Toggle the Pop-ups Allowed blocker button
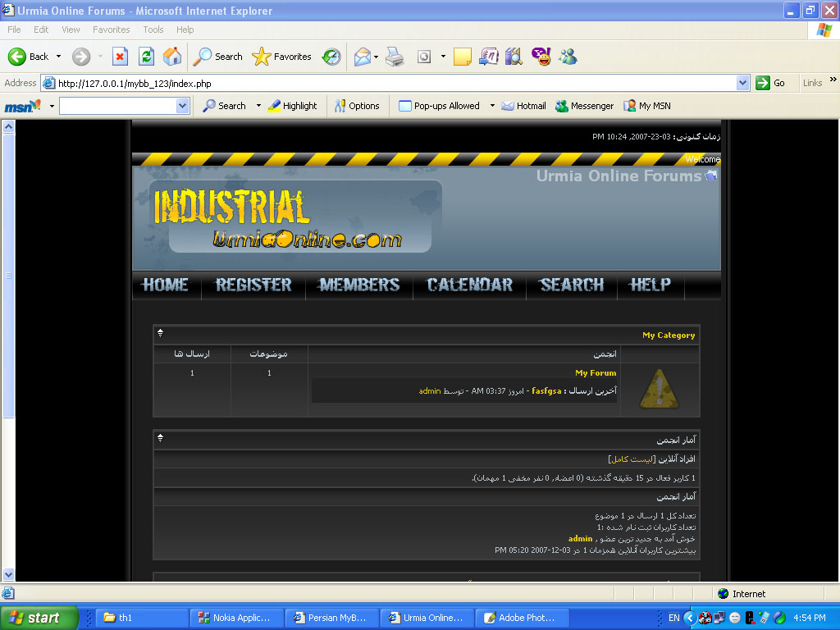Image resolution: width=840 pixels, height=630 pixels. 440,106
